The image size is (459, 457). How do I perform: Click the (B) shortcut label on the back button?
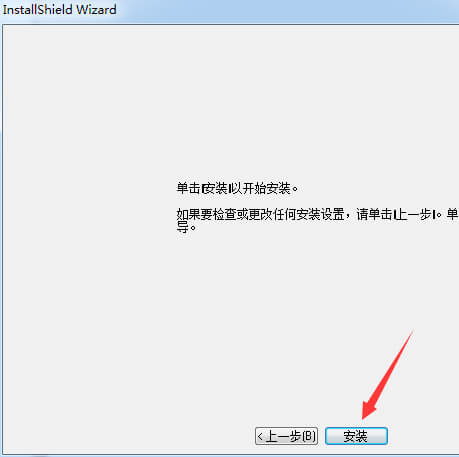click(x=309, y=436)
